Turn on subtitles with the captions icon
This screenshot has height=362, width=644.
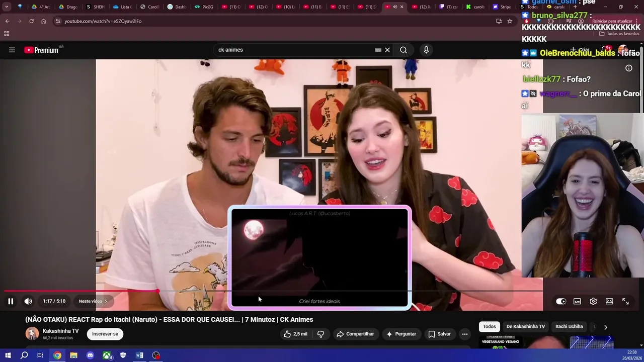tap(577, 301)
